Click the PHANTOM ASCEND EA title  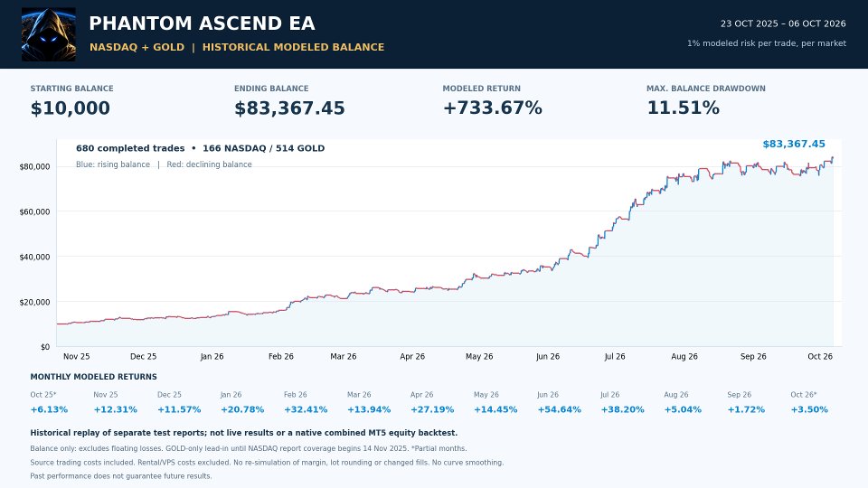202,23
